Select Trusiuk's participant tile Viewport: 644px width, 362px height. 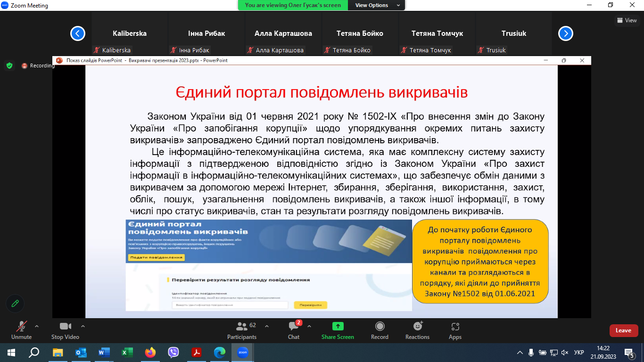514,33
